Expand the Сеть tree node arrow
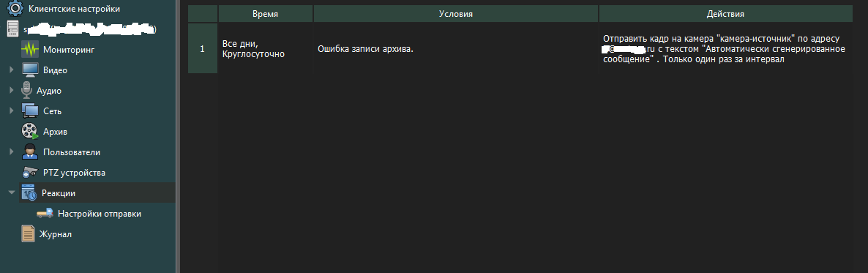Screen dimensions: 868x273 click(12, 111)
